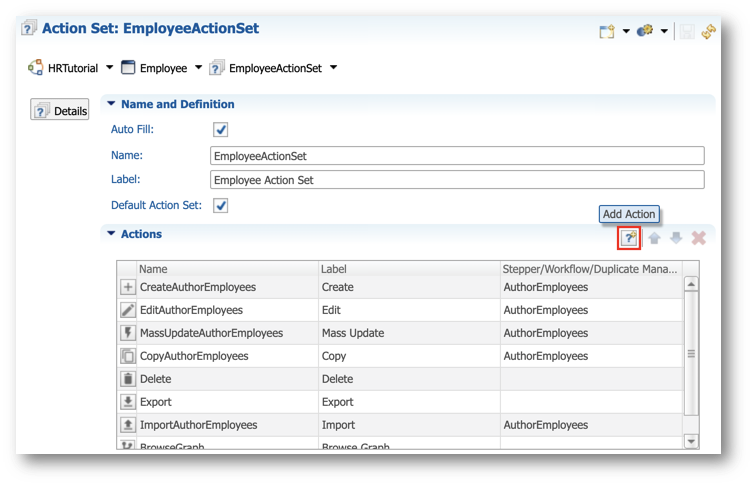Click the Employee breadcrumb link
752x485 pixels.
tap(164, 68)
